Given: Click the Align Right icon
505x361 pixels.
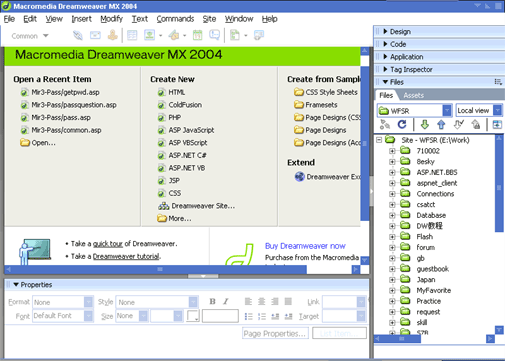Looking at the screenshot, I should [275, 301].
